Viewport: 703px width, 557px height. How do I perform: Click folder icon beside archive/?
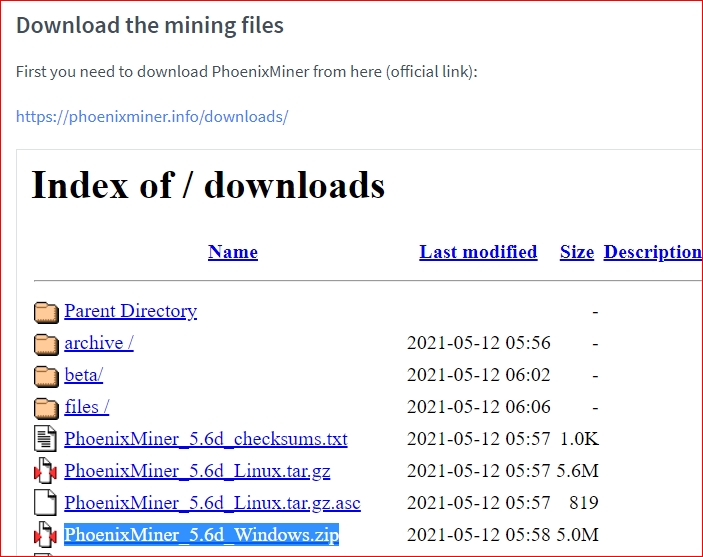point(46,344)
